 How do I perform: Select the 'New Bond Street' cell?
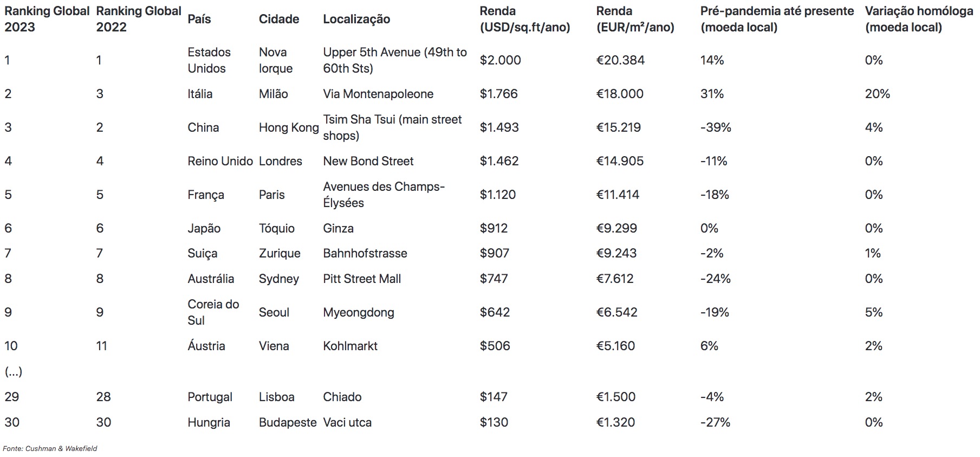[x=368, y=161]
